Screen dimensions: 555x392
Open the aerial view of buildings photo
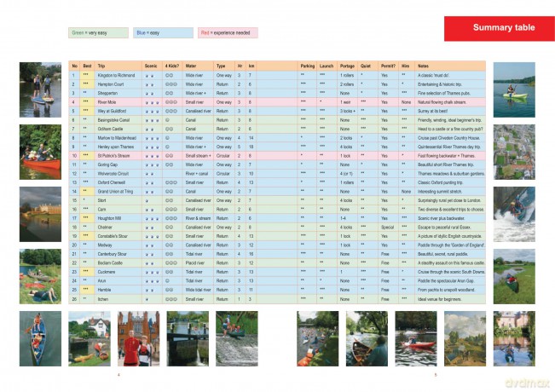tap(514, 153)
